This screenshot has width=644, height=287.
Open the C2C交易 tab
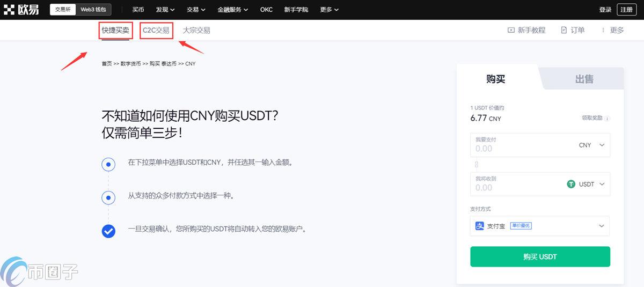(156, 31)
